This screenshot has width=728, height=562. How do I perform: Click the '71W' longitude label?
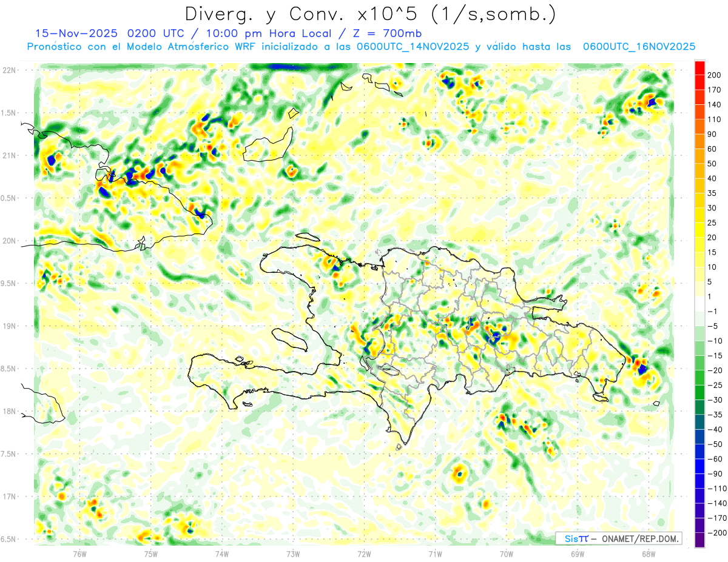click(435, 554)
